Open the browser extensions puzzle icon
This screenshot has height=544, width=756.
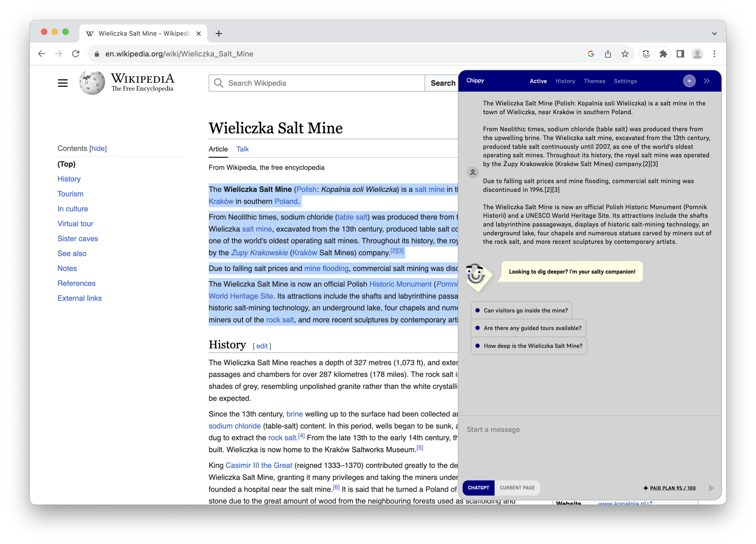(663, 54)
